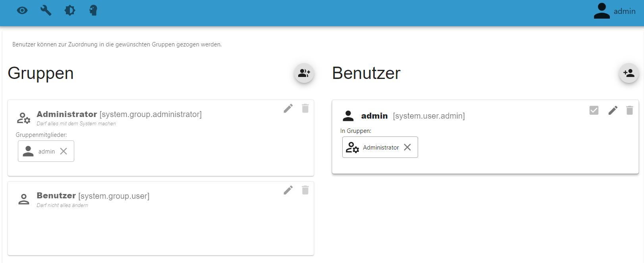
Task: Delete the Administrator group
Action: tap(305, 108)
